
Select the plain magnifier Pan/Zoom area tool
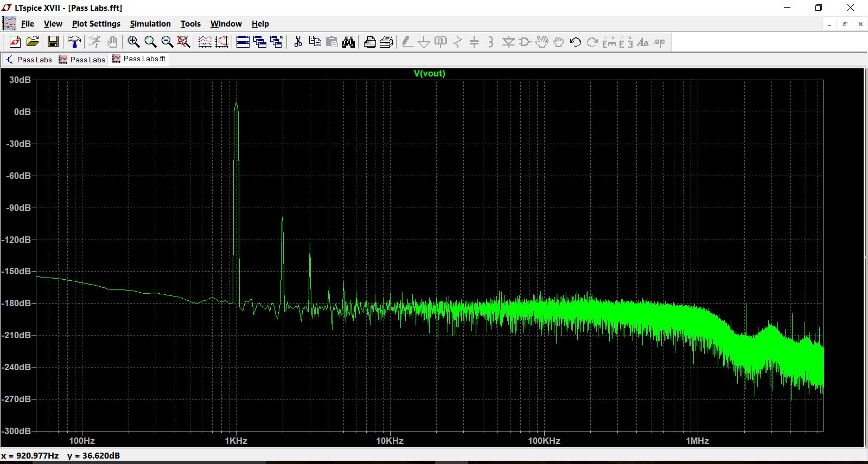pos(150,42)
